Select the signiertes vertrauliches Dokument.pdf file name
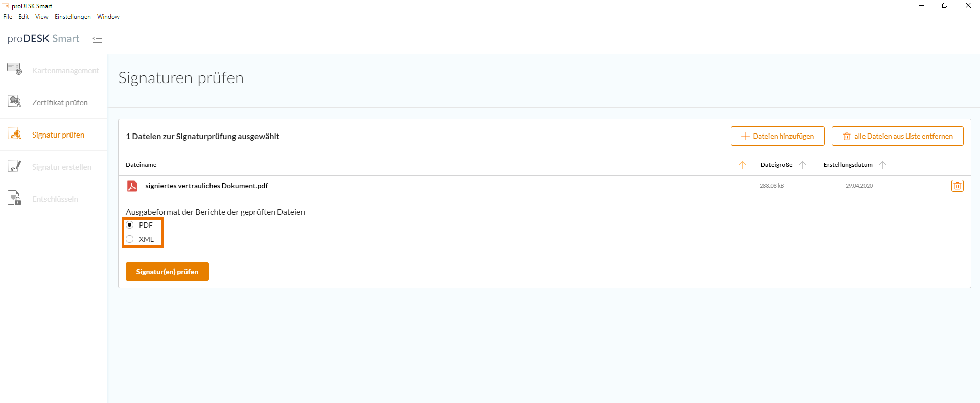The image size is (980, 403). pyautogui.click(x=206, y=186)
